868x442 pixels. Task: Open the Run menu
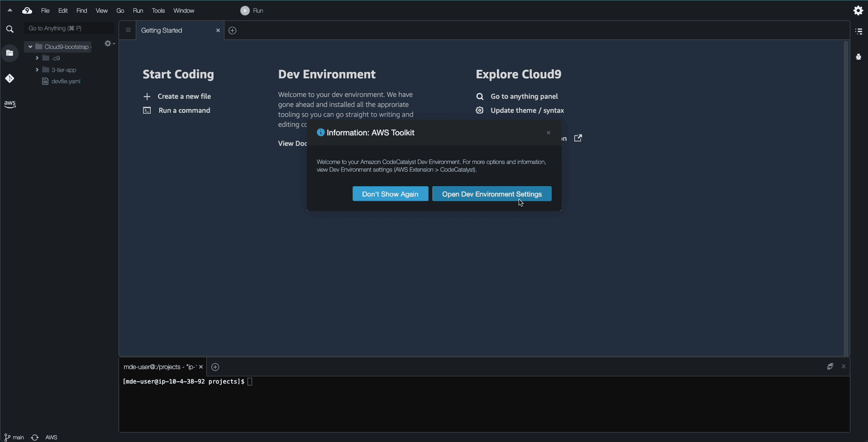[138, 10]
